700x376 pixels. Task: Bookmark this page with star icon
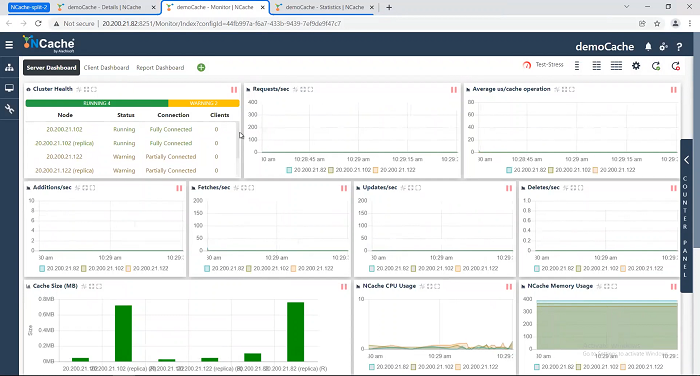657,23
